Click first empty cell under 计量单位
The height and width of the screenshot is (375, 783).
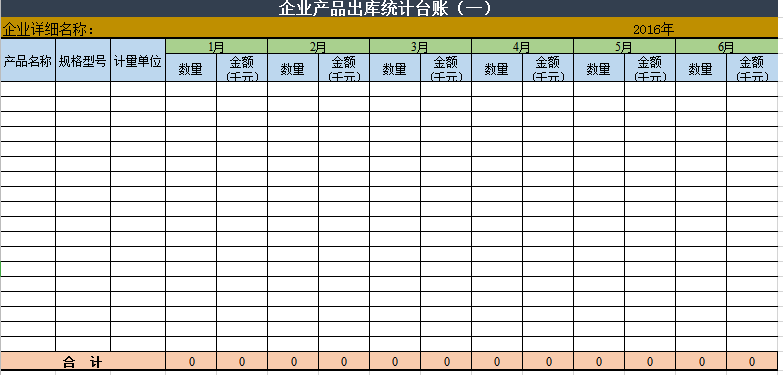(138, 89)
